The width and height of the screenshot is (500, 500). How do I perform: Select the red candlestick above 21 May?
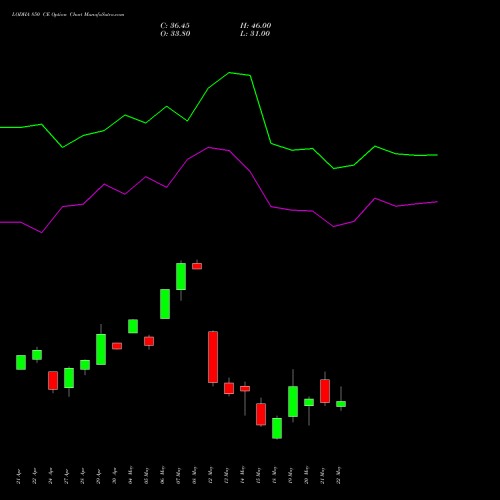coord(325,391)
